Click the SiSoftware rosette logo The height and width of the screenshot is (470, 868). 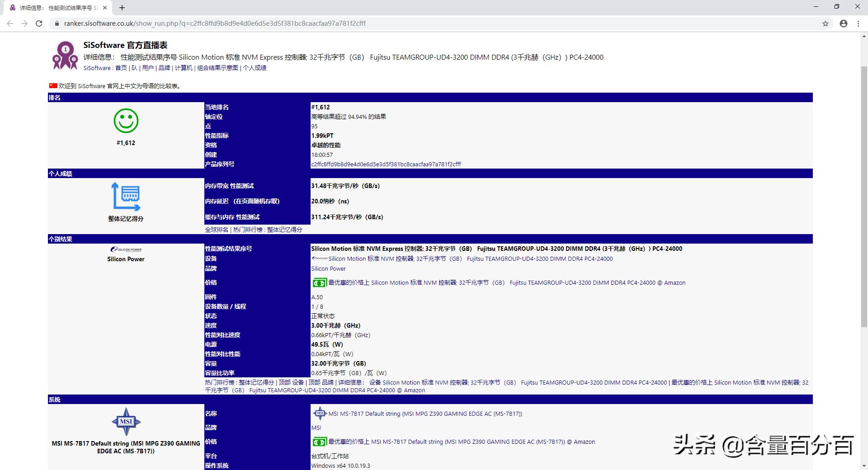pos(65,56)
